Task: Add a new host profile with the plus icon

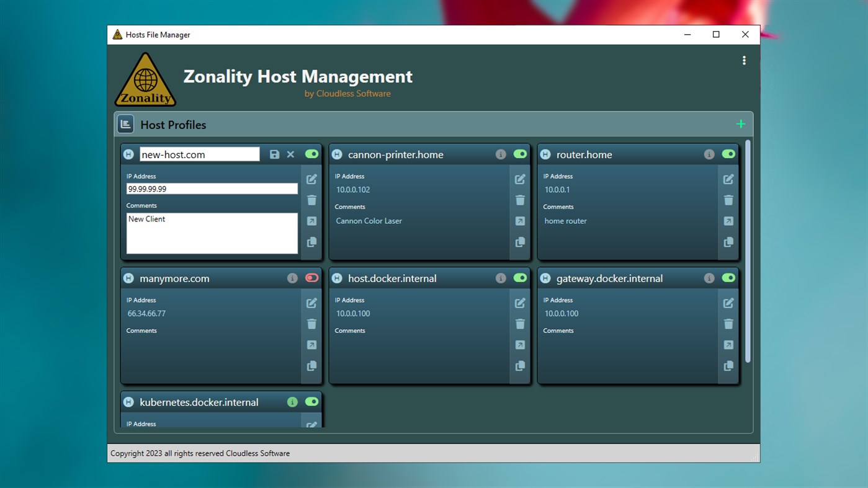Action: [x=741, y=123]
